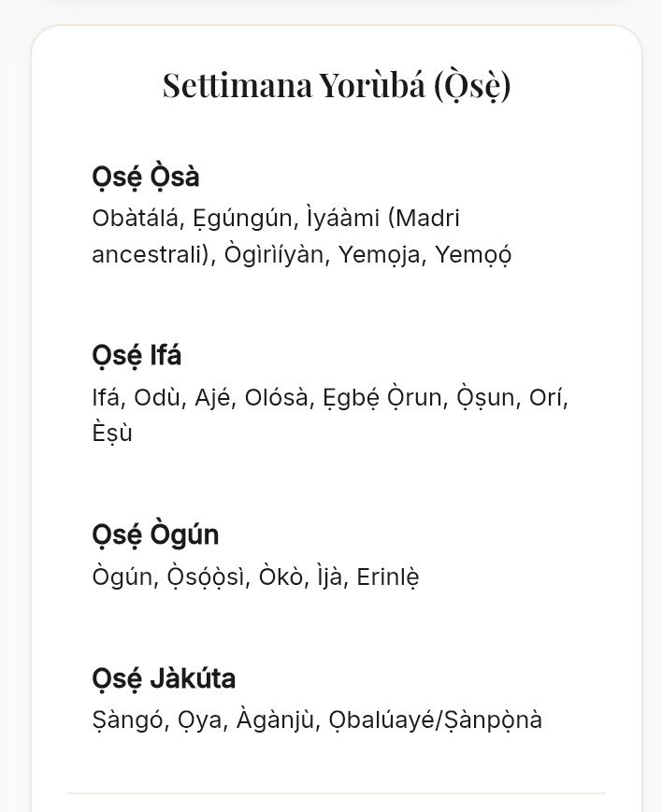This screenshot has width=662, height=812.
Task: Click the word Obàtálá
Action: (136, 218)
